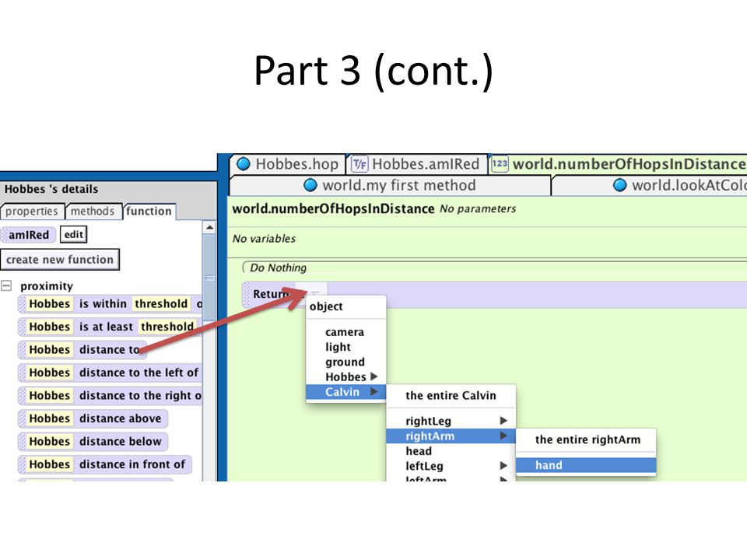Screen dimensions: 747x560
Task: Pick the Hobbes distance to the right of tile
Action: pyautogui.click(x=110, y=395)
